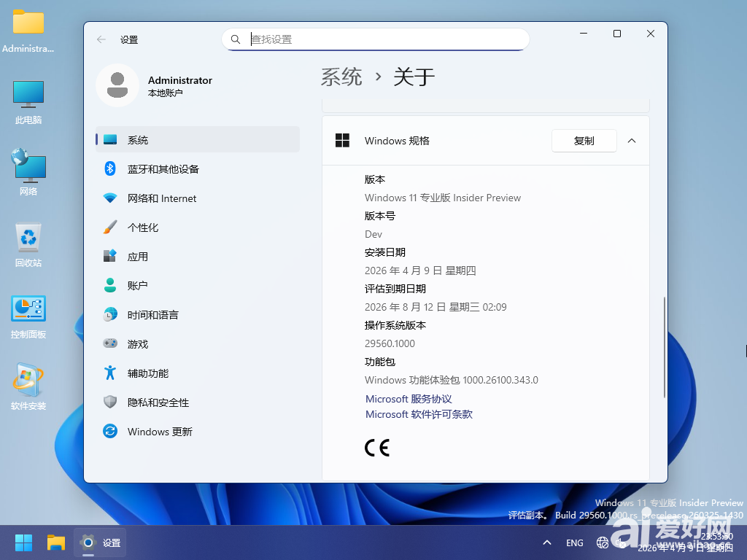The image size is (747, 560).
Task: Click the search magnifier icon
Action: [x=236, y=39]
